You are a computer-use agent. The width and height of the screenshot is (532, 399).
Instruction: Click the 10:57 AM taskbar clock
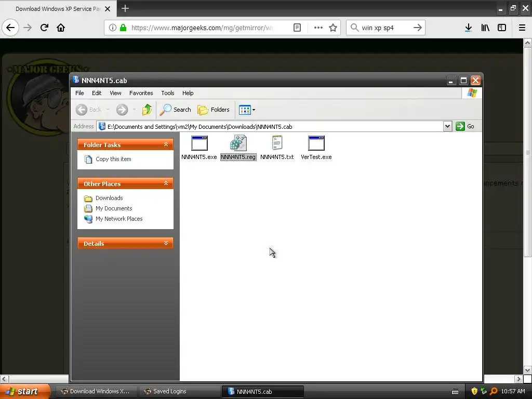(513, 391)
